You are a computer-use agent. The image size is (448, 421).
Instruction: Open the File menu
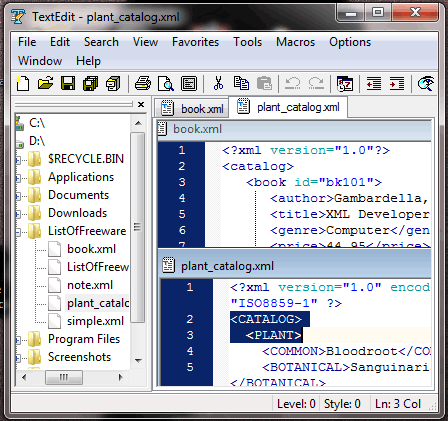(x=27, y=42)
